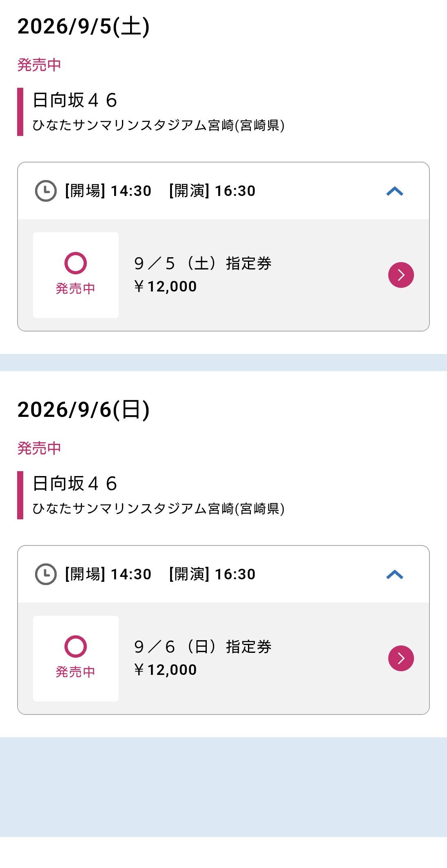Click the 9/6 発売中 availability status box

(76, 659)
